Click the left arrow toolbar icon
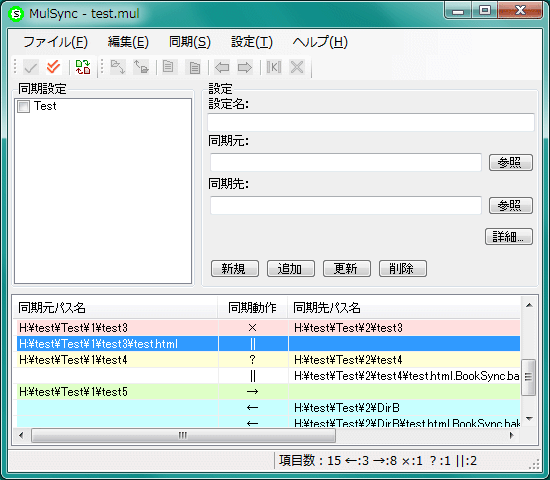Viewport: 550px width, 480px height. pos(222,67)
